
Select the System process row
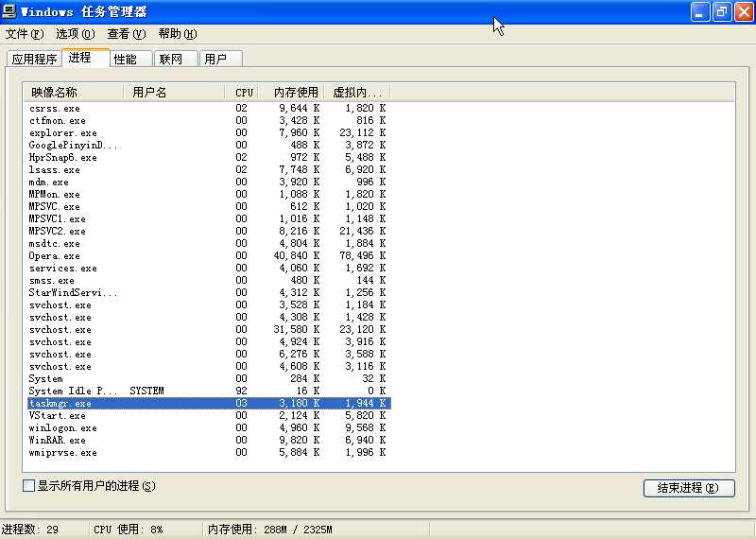pos(209,379)
